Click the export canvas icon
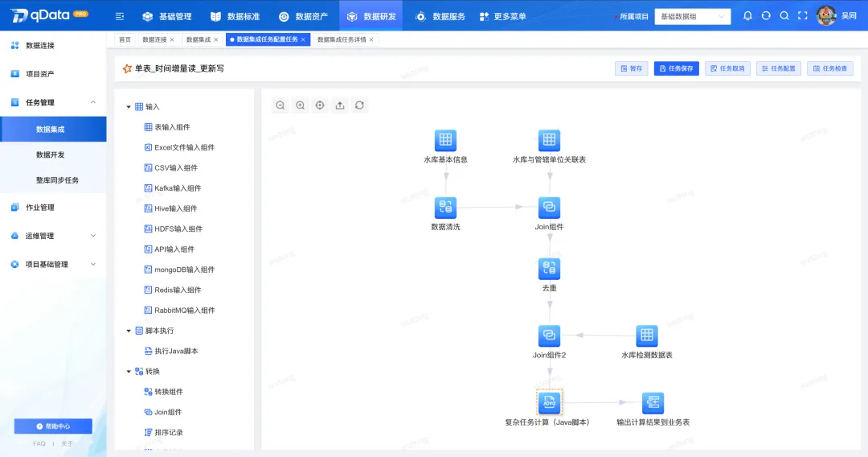 coord(340,105)
